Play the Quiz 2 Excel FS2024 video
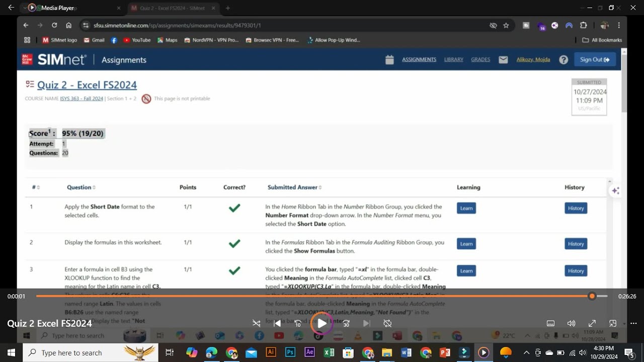 [x=322, y=323]
